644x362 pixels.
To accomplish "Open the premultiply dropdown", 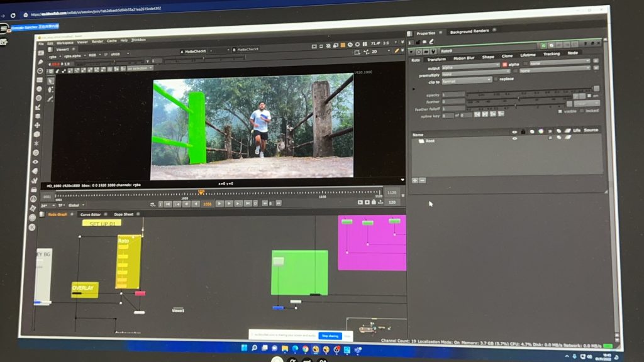I will coord(475,74).
